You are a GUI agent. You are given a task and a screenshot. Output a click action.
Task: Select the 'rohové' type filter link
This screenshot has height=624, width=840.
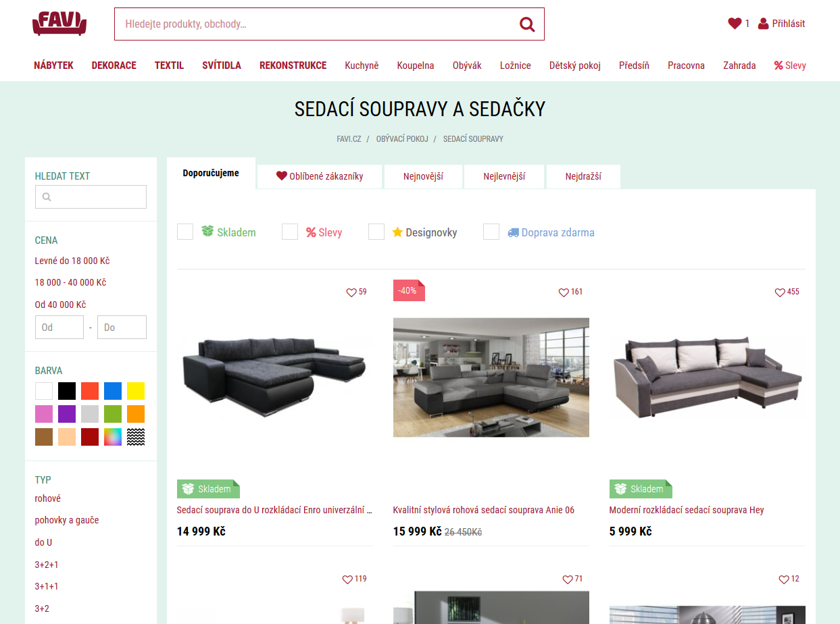[48, 498]
